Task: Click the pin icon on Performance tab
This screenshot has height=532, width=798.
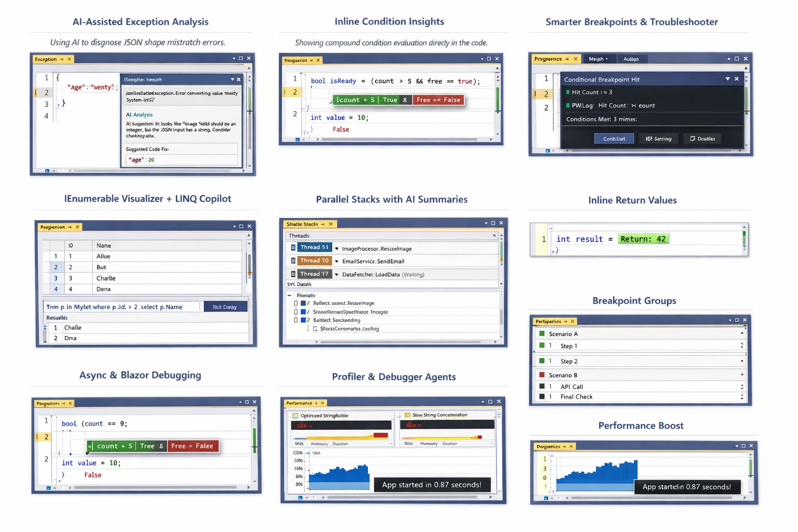Action: (x=315, y=403)
